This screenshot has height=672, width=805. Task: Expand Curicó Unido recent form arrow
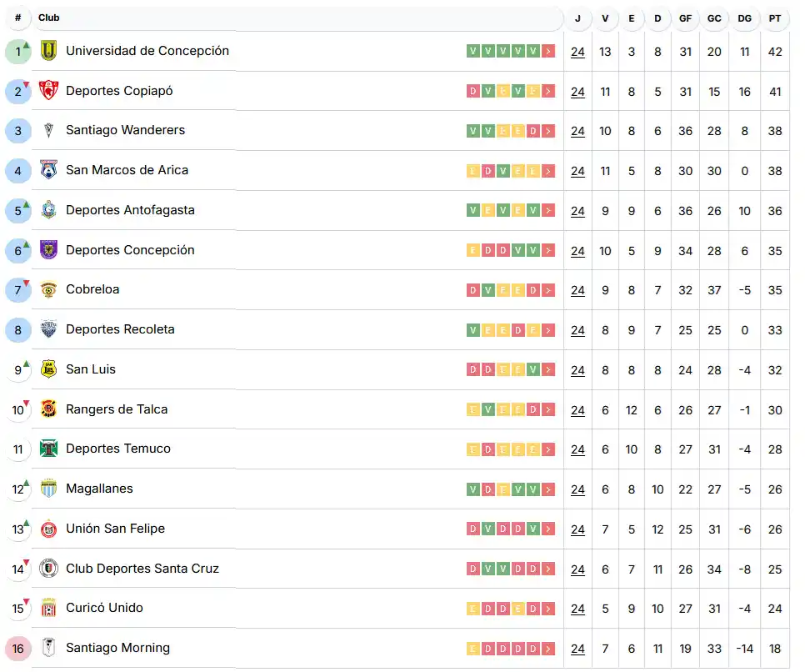[548, 609]
